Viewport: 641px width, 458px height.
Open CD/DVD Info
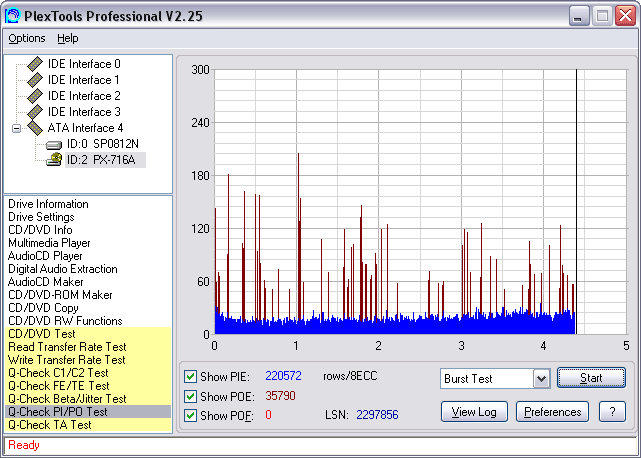coord(40,230)
